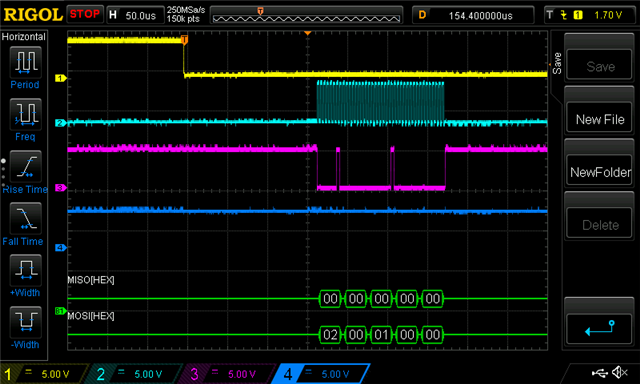The image size is (640, 384).
Task: Select the Rise Time measurement icon
Action: (x=25, y=166)
